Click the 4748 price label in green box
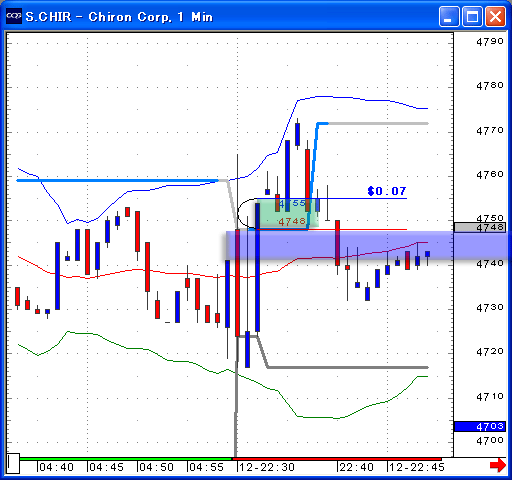Screen dimensions: 512x480 coord(292,221)
